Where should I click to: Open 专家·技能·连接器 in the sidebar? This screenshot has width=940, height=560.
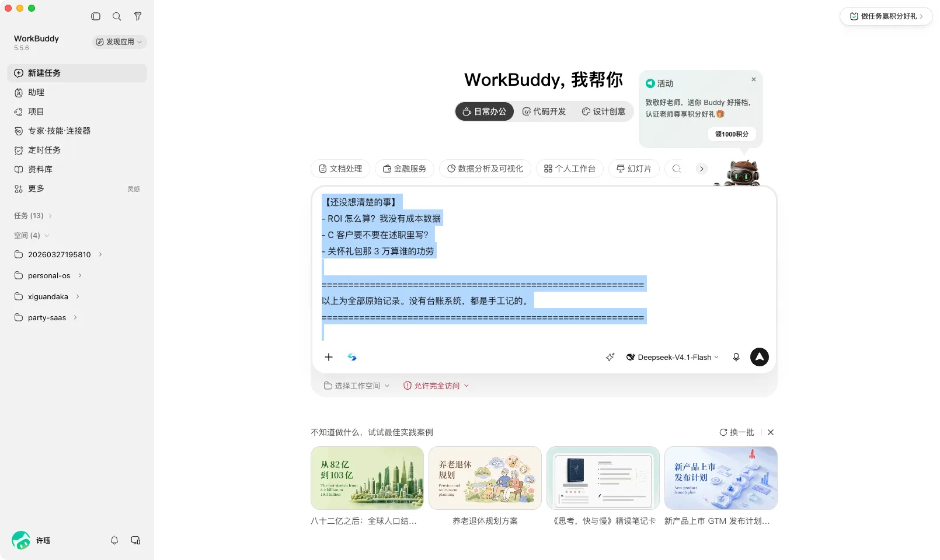coord(77,131)
